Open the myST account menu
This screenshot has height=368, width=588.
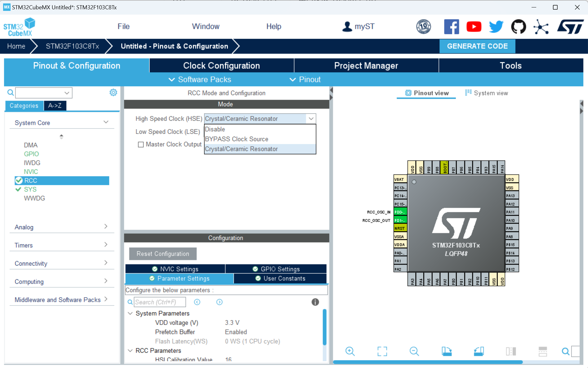(x=359, y=26)
